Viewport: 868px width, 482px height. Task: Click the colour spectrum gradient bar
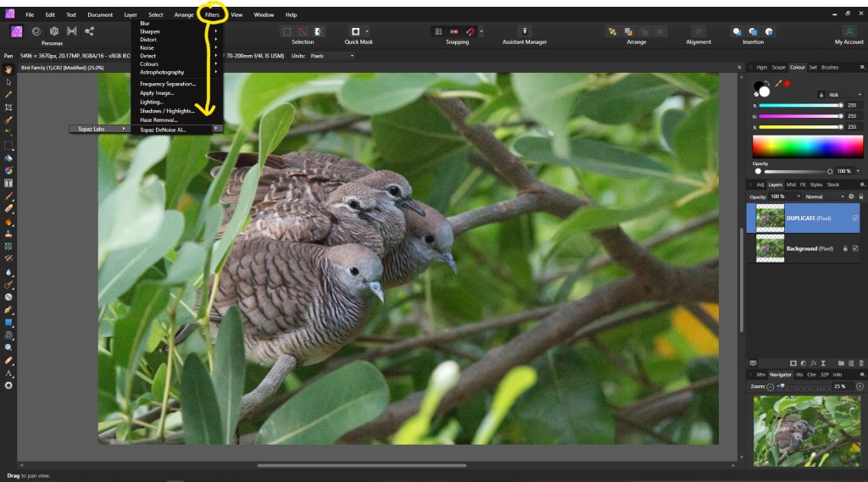805,145
